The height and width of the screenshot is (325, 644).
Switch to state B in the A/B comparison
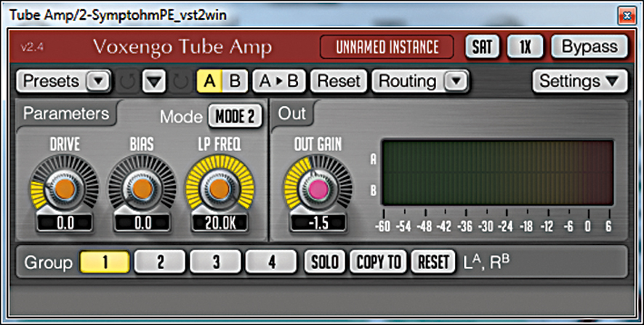click(x=235, y=81)
